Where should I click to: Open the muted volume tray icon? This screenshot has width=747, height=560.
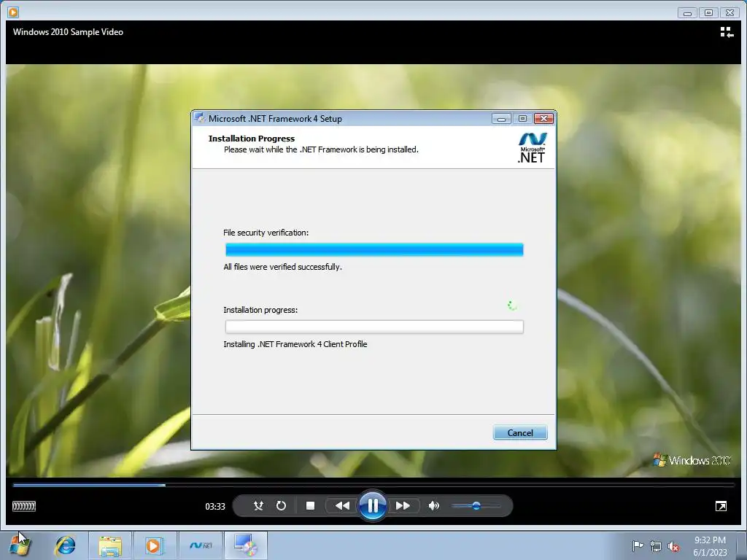click(673, 546)
